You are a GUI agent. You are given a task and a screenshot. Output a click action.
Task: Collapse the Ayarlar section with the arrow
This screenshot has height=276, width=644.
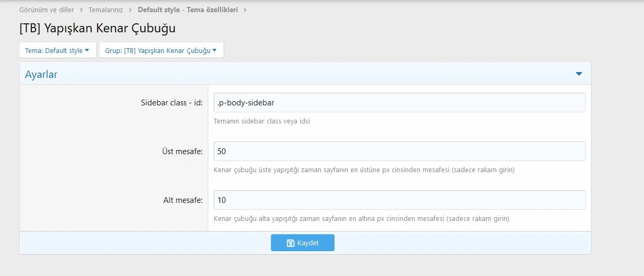click(579, 74)
